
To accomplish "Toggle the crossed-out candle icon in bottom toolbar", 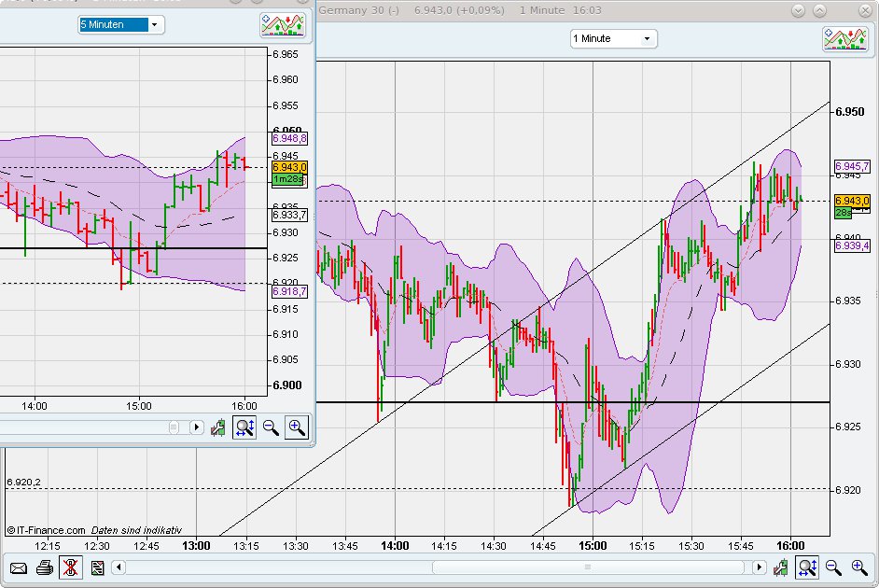I will 70,567.
